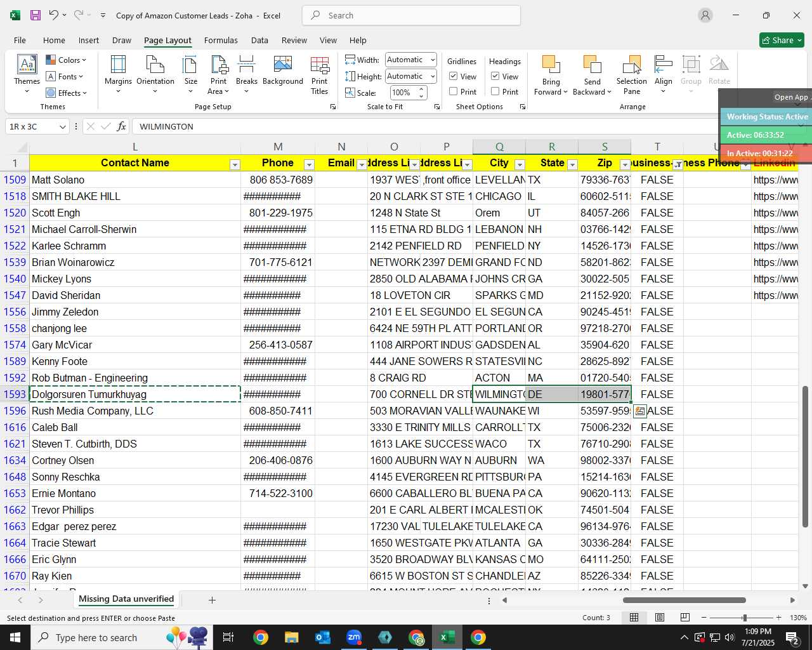Image resolution: width=812 pixels, height=650 pixels.
Task: Save the workbook with the Save icon
Action: pyautogui.click(x=36, y=15)
